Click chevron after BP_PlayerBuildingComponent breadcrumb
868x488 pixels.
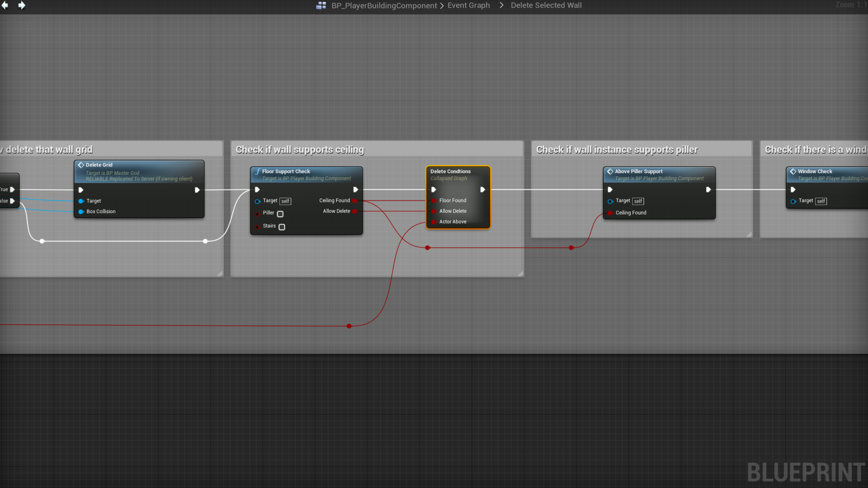(442, 6)
